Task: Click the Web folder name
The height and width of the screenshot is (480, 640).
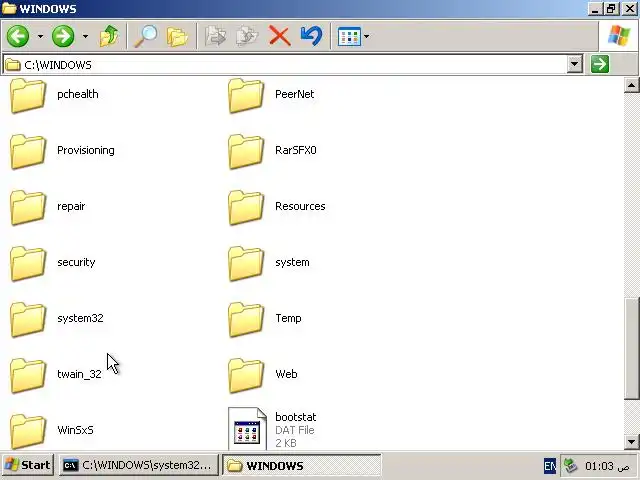Action: (x=286, y=374)
